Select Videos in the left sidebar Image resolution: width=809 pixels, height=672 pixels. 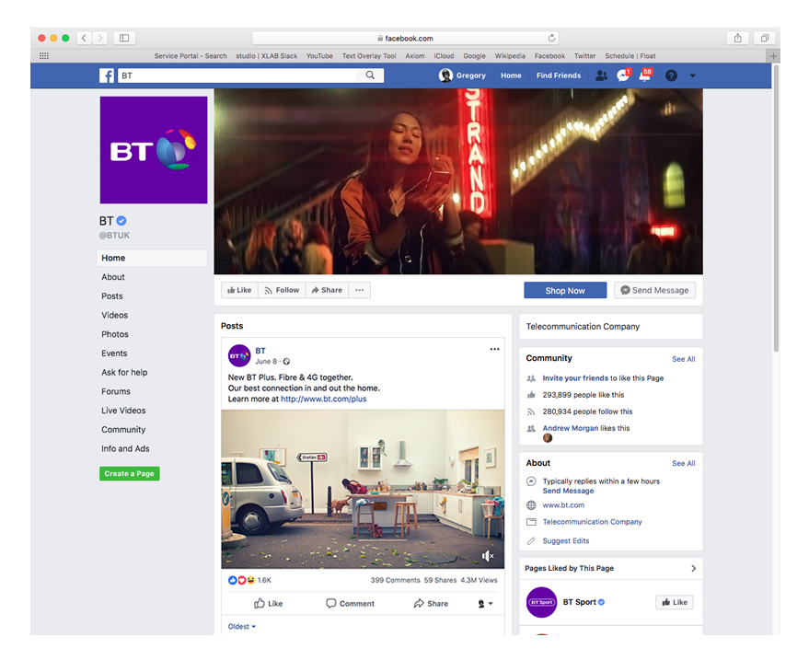coord(115,315)
